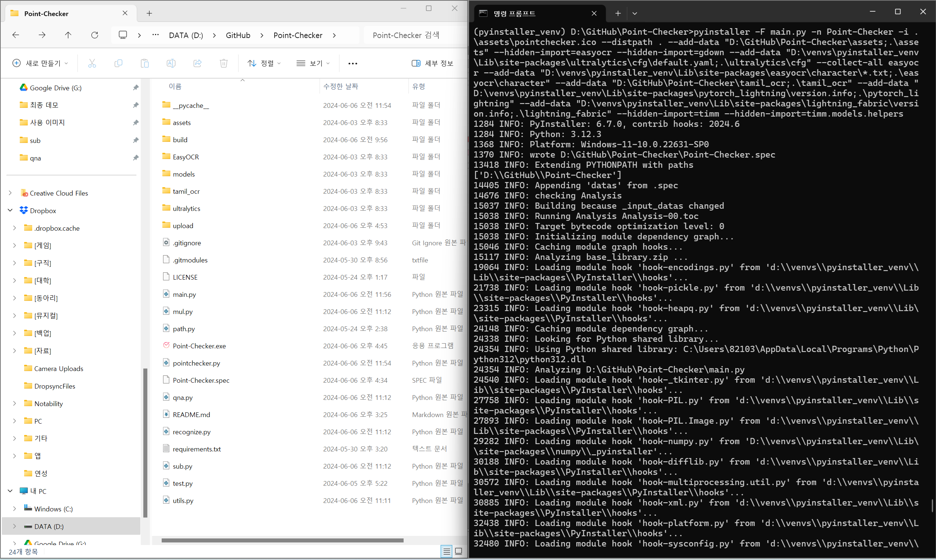Open a new File Explorer tab

coord(150,14)
